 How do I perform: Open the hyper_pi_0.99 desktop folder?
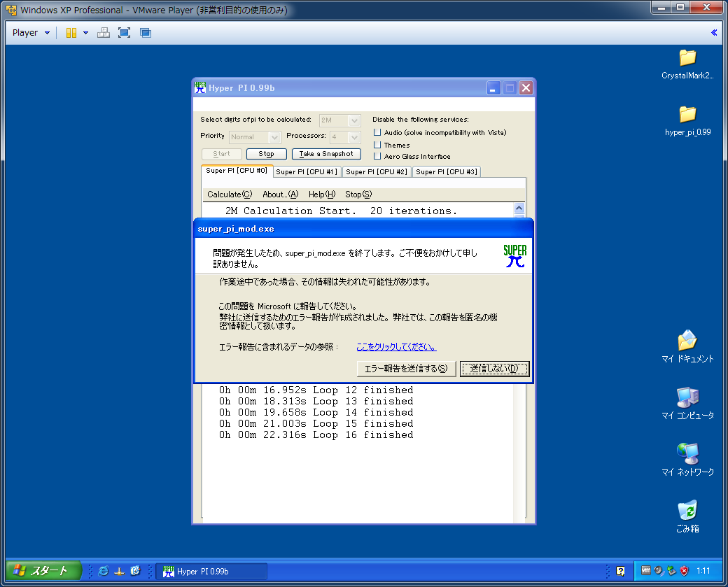tap(687, 121)
